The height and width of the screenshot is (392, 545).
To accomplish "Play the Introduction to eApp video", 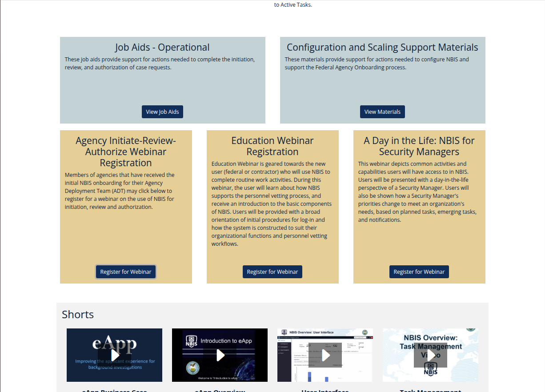I will pyautogui.click(x=220, y=355).
